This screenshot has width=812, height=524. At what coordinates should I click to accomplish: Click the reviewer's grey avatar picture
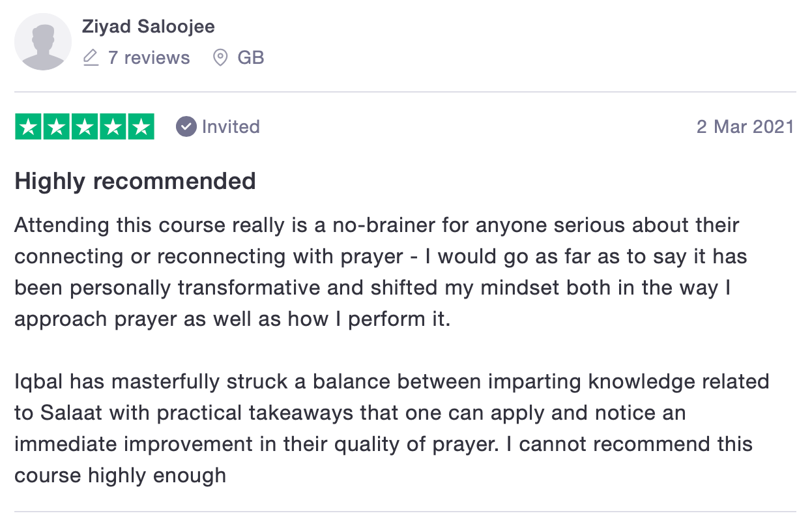tap(43, 42)
